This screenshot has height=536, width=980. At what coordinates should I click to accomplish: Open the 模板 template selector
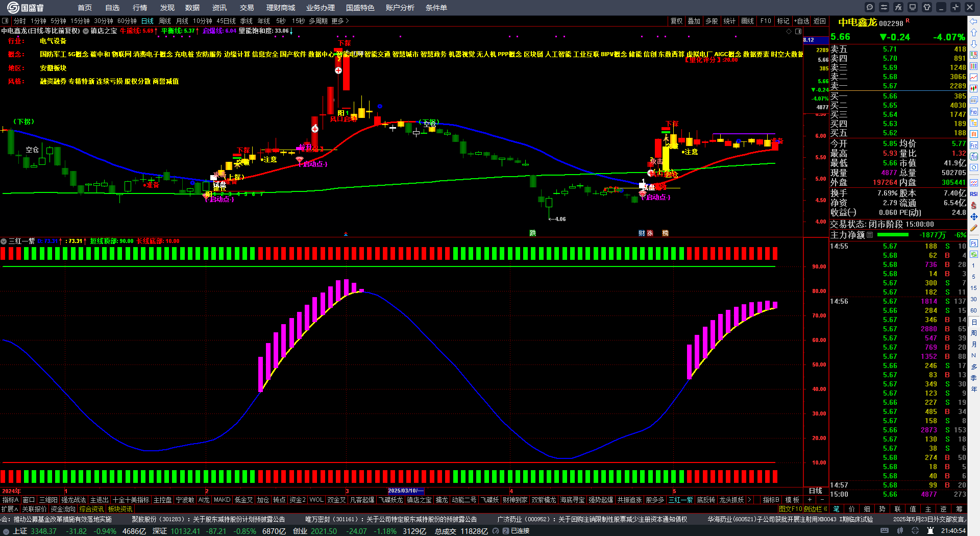(792, 500)
